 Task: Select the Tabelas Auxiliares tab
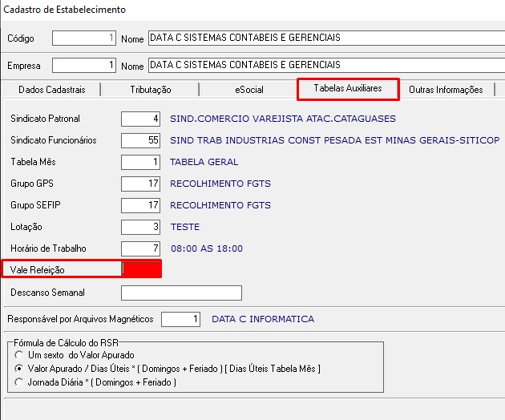point(348,89)
